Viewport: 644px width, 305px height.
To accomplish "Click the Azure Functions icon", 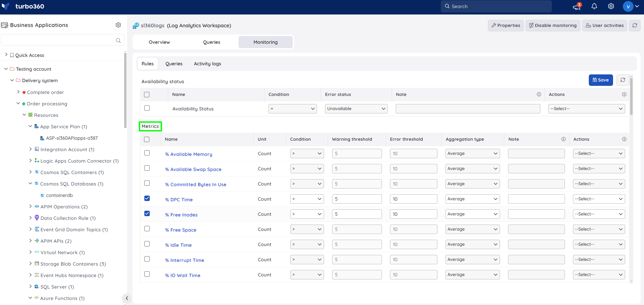I will pyautogui.click(x=36, y=298).
